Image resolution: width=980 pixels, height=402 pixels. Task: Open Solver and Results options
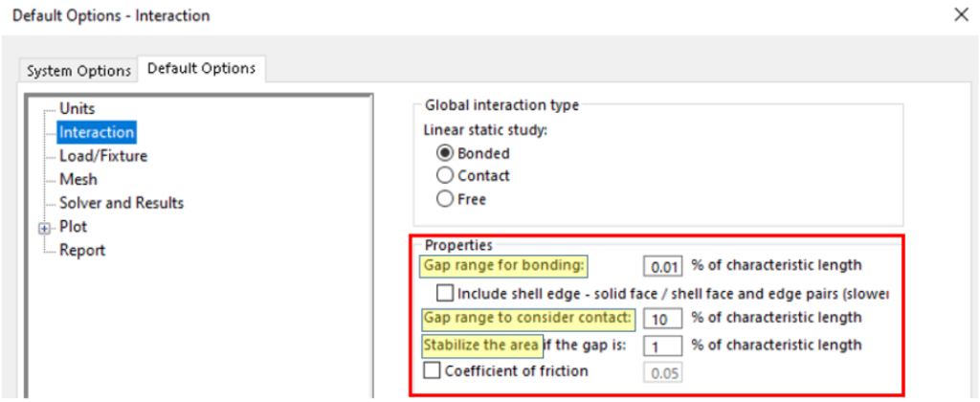click(x=121, y=203)
